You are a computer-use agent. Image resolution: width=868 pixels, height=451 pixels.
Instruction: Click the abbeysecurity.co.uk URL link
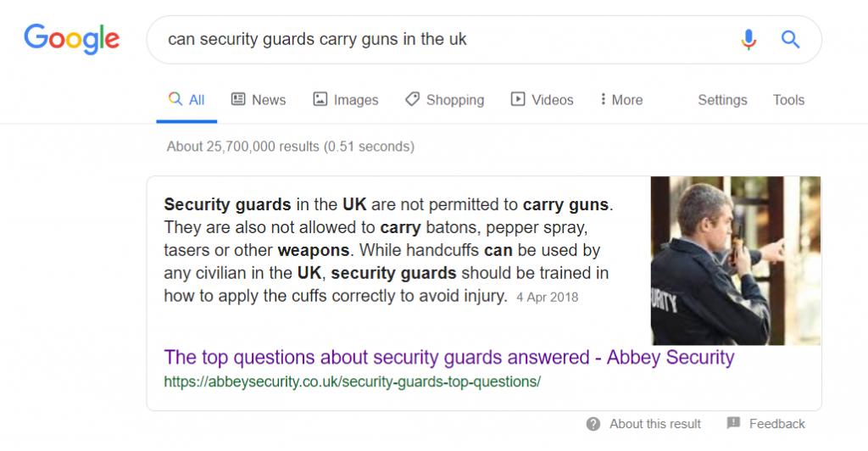click(x=352, y=381)
